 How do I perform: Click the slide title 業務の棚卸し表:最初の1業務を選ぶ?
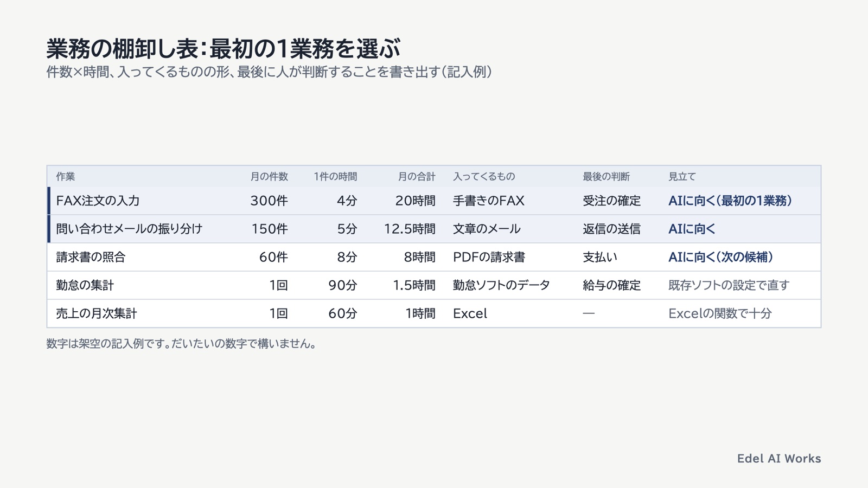tap(223, 48)
